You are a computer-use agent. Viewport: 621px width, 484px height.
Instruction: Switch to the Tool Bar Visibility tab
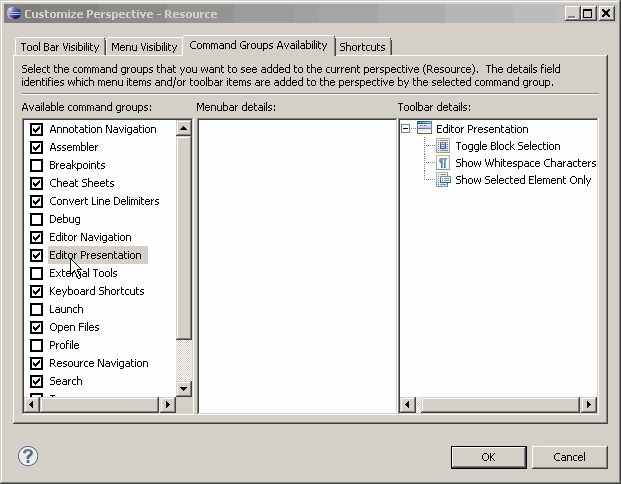click(x=60, y=47)
